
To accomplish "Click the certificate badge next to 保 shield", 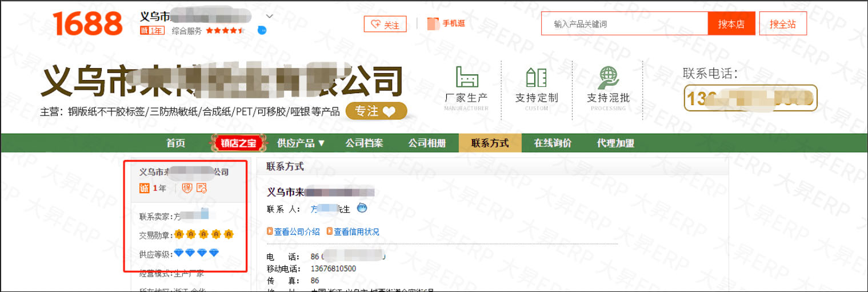I will click(x=201, y=188).
